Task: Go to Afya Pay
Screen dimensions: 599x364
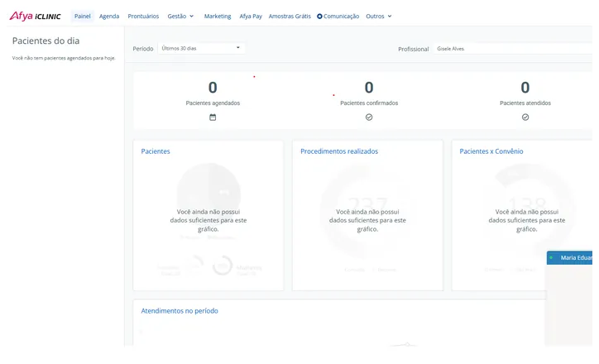Action: point(251,16)
